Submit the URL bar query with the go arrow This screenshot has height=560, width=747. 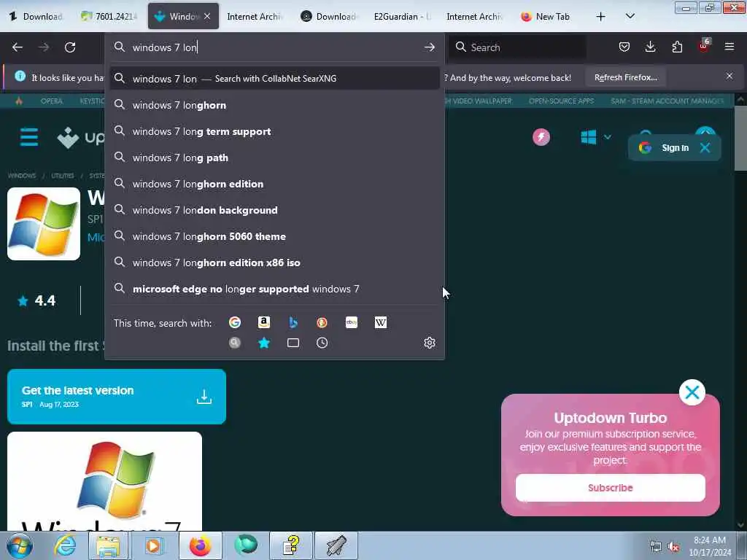tap(429, 47)
